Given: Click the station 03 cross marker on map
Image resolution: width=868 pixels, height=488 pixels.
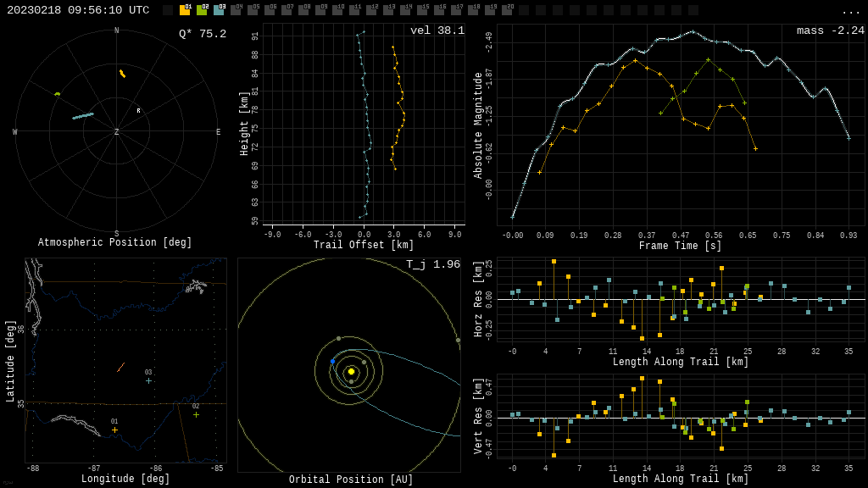Looking at the screenshot, I should point(148,380).
